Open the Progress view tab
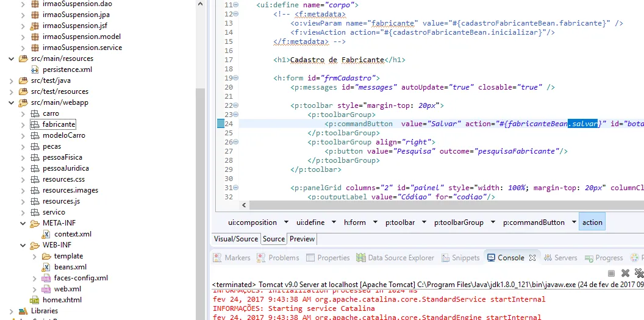Image resolution: width=644 pixels, height=320 pixels. pyautogui.click(x=604, y=258)
